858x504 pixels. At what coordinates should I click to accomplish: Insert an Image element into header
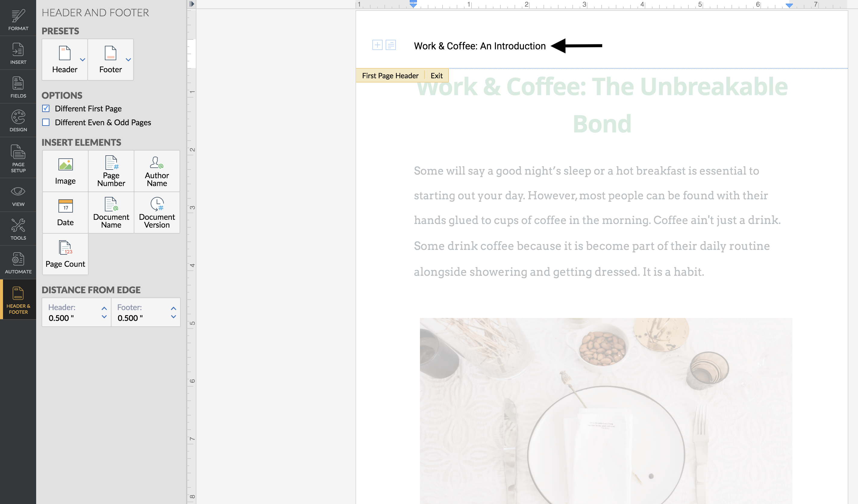[65, 171]
